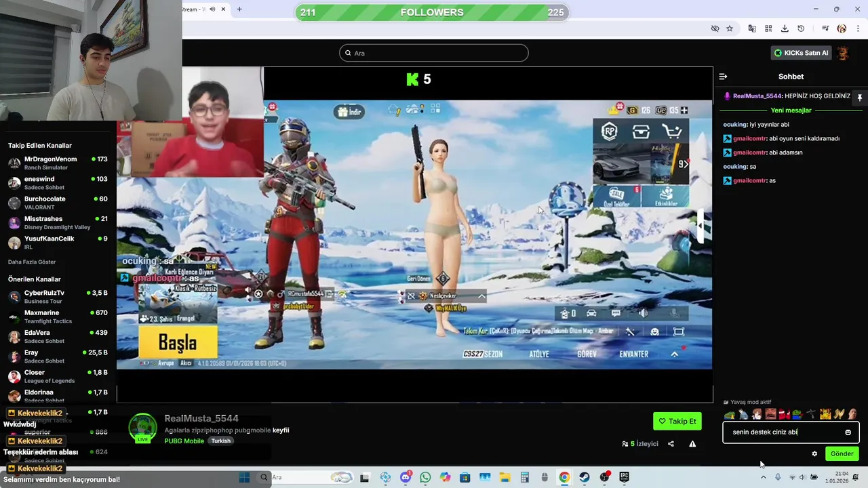Open the Closer League of Legends channel

click(58, 376)
